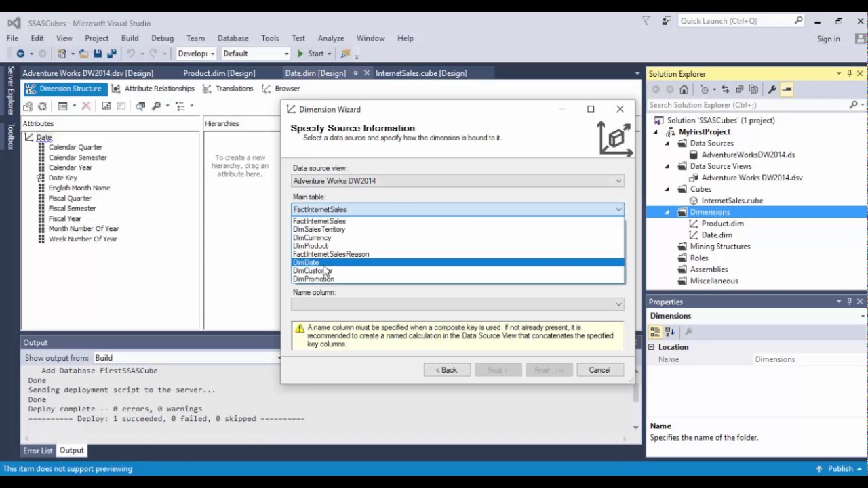This screenshot has height=488, width=868.
Task: Collapse Data Sources folder arrow
Action: 667,144
